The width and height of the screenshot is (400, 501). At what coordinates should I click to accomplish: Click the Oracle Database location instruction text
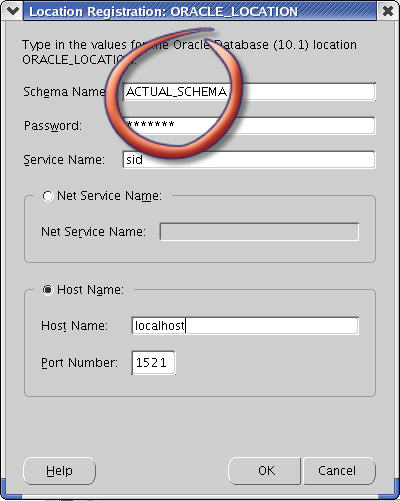pyautogui.click(x=189, y=52)
